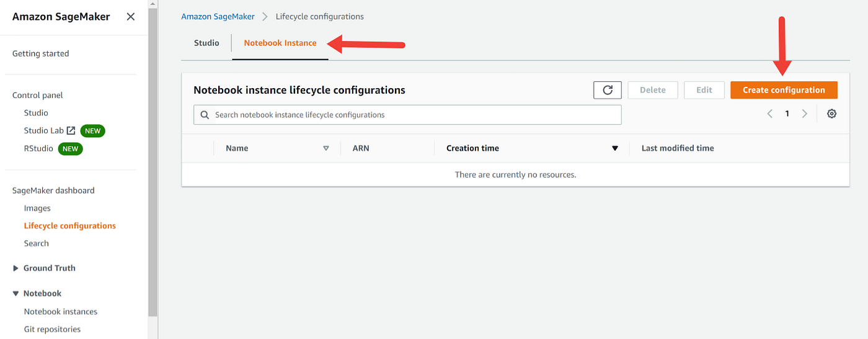Open Images under SageMaker dashboard
The image size is (868, 339).
tap(37, 208)
